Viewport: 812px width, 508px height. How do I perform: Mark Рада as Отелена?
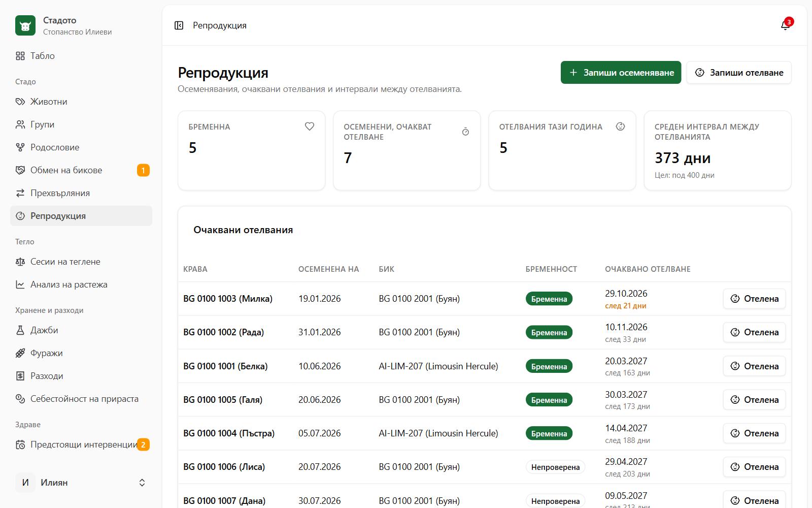coord(754,332)
